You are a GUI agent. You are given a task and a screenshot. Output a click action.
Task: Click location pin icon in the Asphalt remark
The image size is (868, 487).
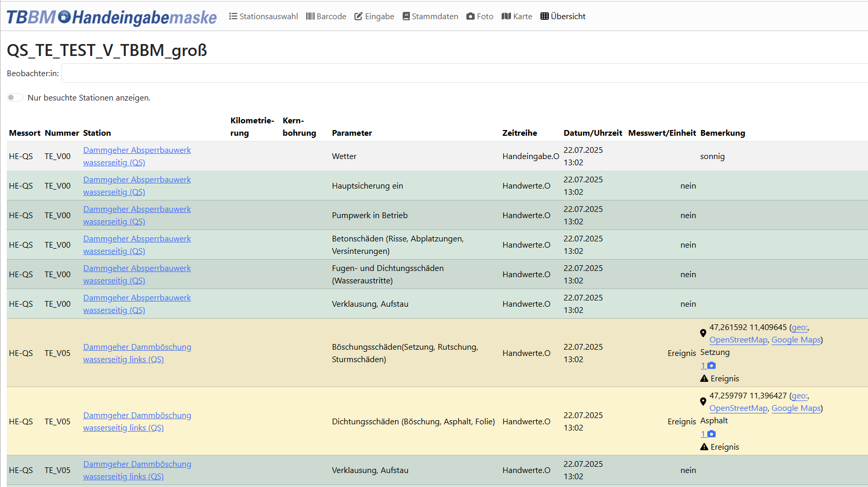click(x=703, y=402)
